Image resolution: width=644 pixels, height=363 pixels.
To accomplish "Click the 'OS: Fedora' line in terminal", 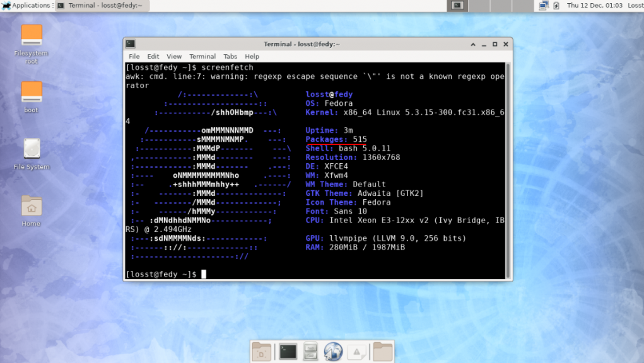I will tap(329, 103).
